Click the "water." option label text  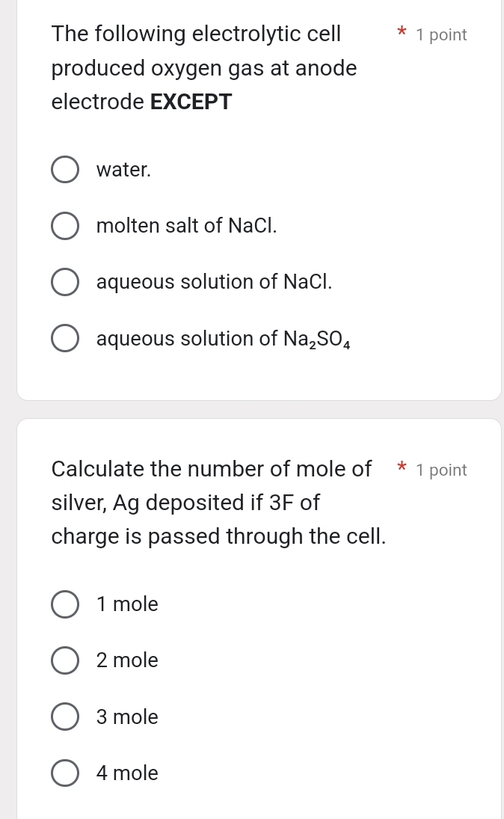123,169
